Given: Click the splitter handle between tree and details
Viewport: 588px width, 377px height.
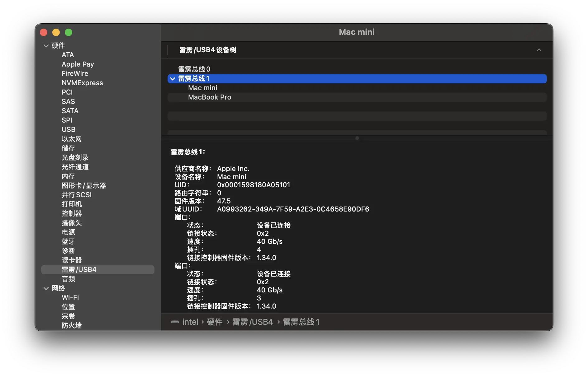Looking at the screenshot, I should [x=357, y=138].
